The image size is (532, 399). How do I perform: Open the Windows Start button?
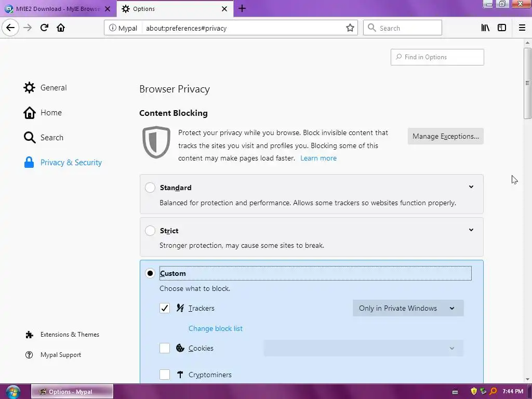pyautogui.click(x=12, y=392)
